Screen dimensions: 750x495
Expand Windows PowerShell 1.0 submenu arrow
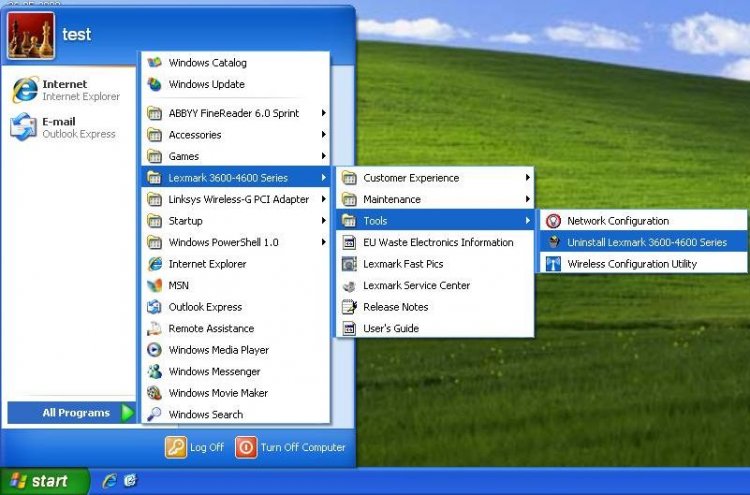(x=324, y=242)
